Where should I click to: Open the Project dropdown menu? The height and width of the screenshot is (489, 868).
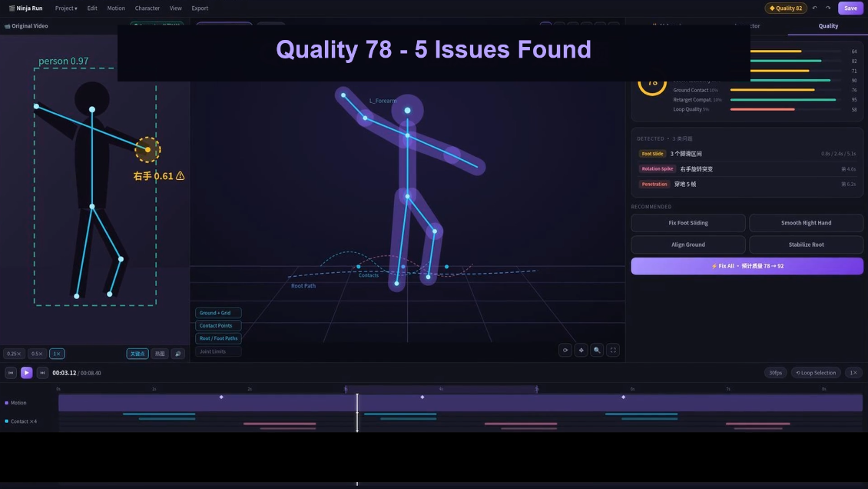coord(66,8)
